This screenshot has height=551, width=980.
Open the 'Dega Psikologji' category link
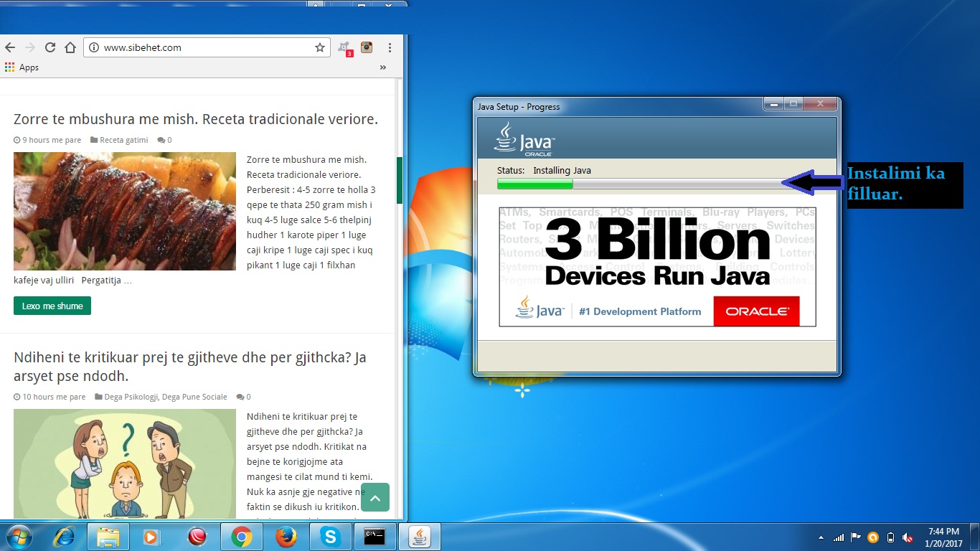132,397
